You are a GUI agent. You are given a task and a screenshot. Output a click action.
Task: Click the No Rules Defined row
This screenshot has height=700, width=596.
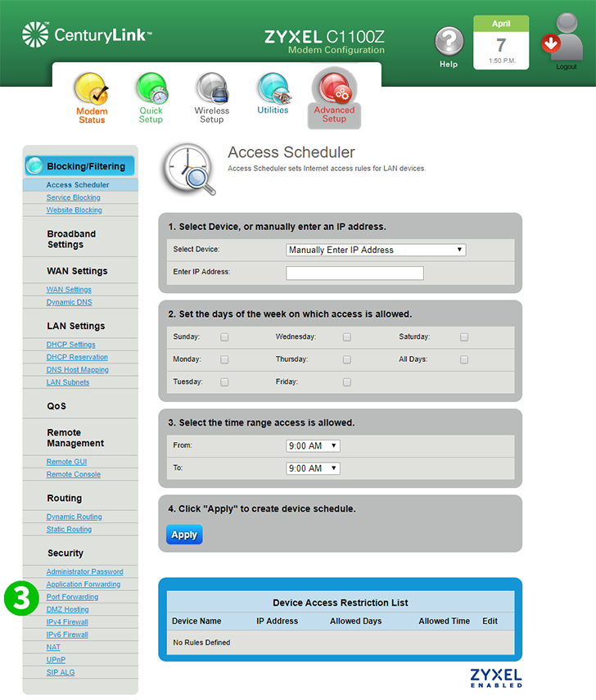pos(341,643)
